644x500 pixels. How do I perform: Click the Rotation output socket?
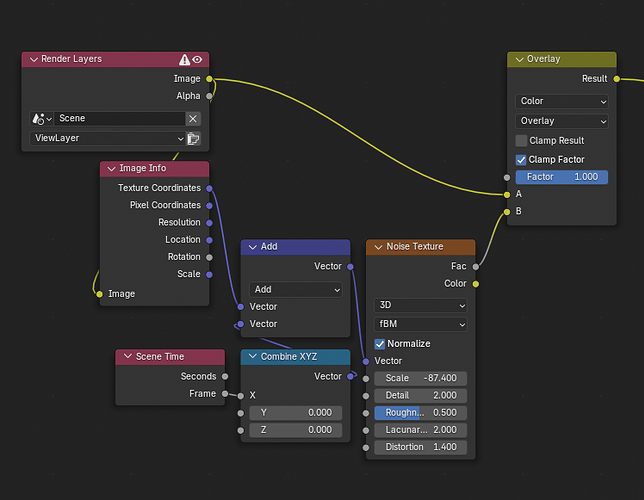209,258
